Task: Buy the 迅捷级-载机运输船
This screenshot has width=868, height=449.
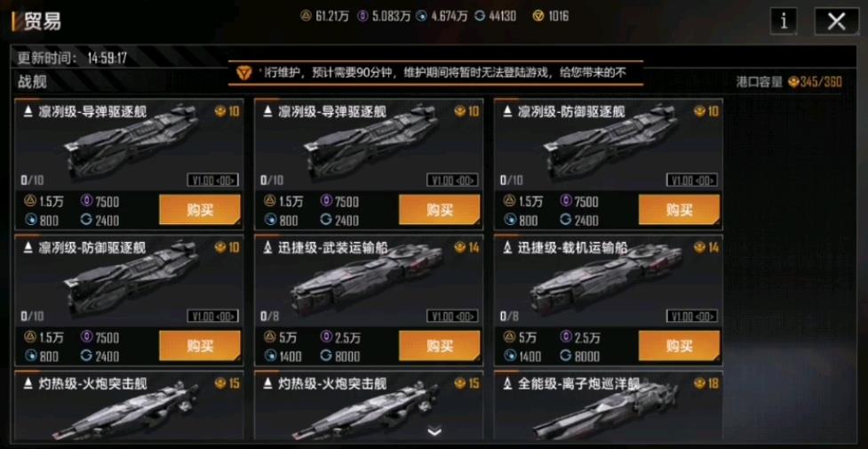Action: click(680, 346)
